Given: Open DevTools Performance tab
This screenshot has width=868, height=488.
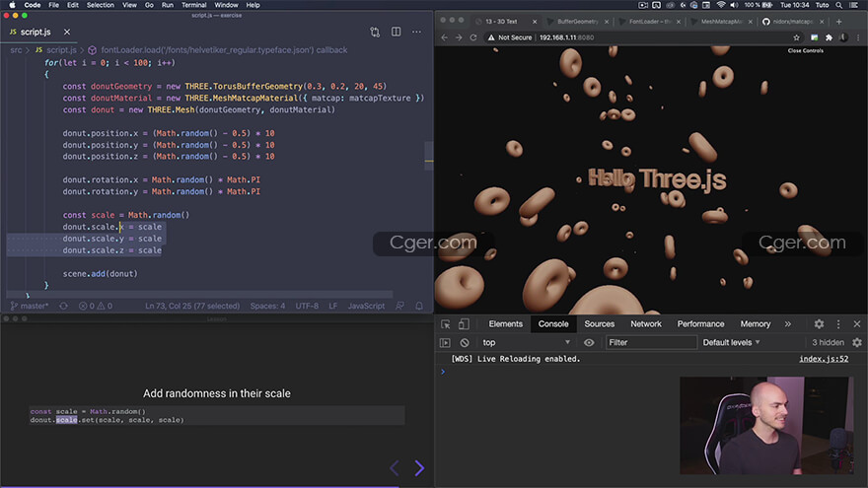Looking at the screenshot, I should point(701,324).
